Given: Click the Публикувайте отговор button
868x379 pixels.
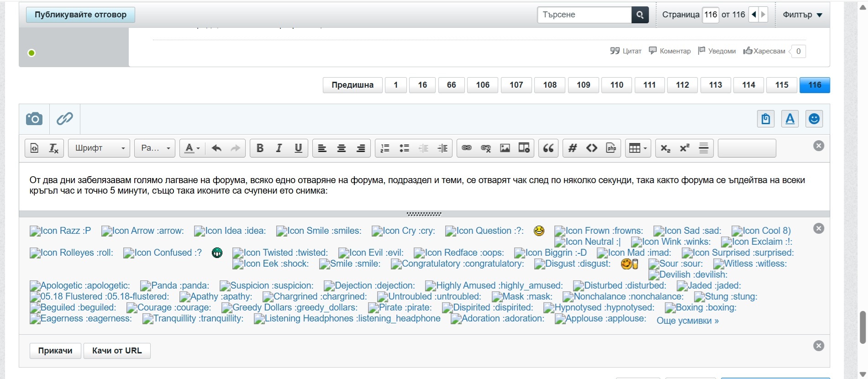Looking at the screenshot, I should pos(80,15).
